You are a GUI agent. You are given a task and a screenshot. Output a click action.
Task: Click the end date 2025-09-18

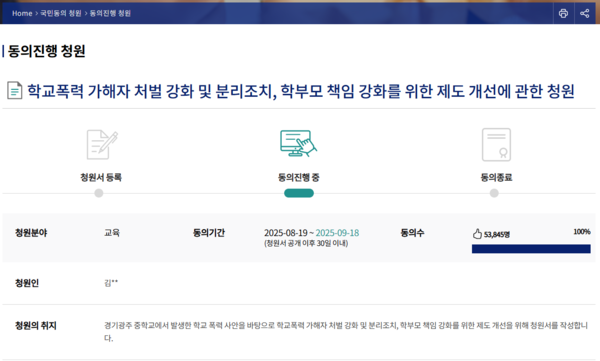[x=337, y=233]
